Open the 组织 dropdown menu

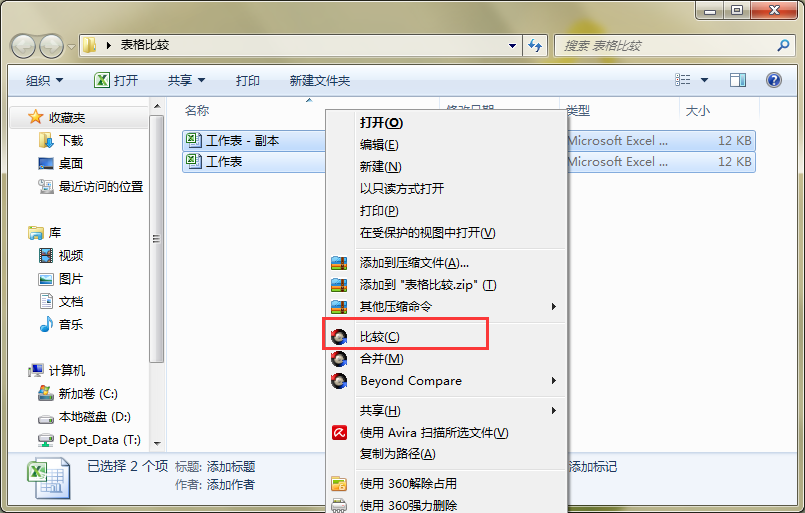click(x=45, y=81)
